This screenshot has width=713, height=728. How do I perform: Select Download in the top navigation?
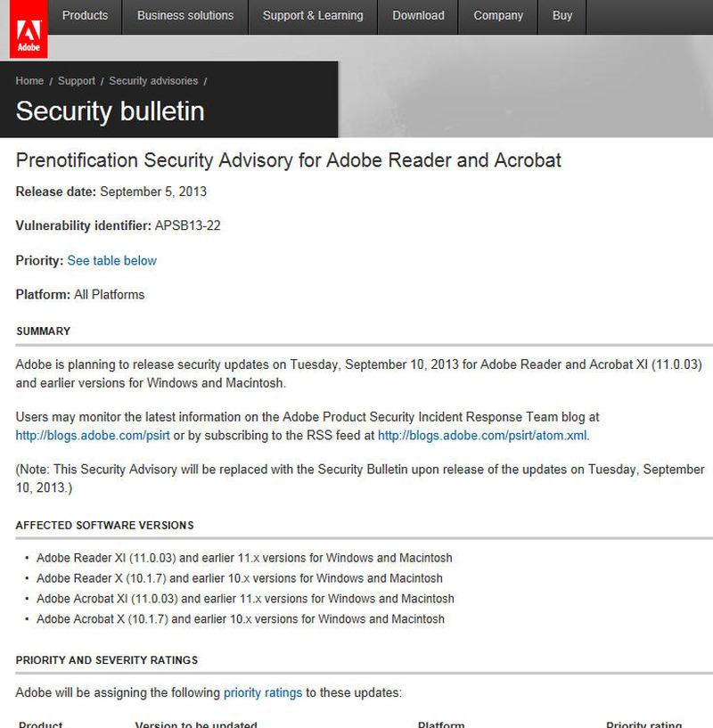[x=418, y=16]
